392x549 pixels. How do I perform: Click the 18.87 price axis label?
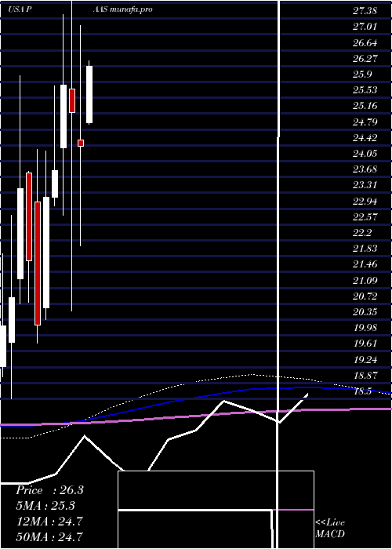(365, 376)
